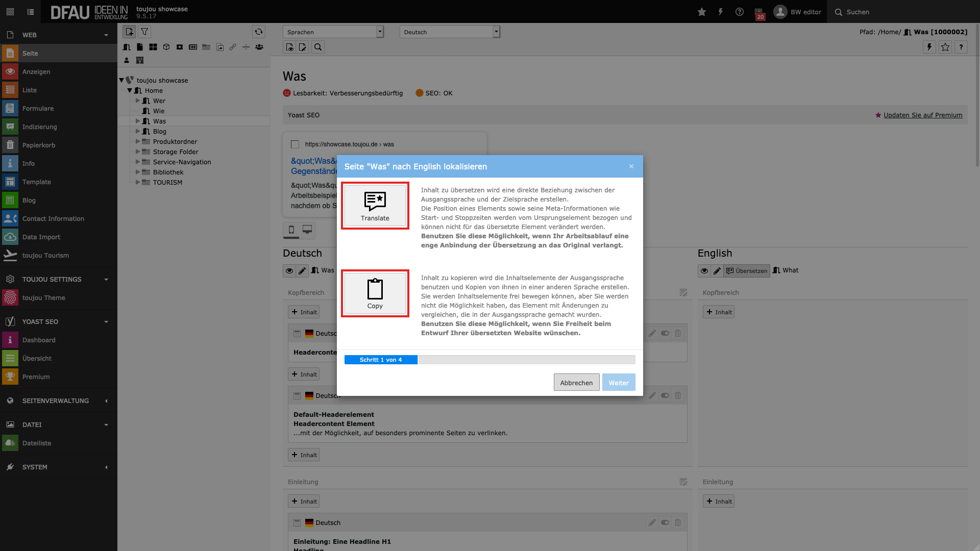The image size is (980, 551).
Task: Collapse the WEB module group
Action: [106, 35]
